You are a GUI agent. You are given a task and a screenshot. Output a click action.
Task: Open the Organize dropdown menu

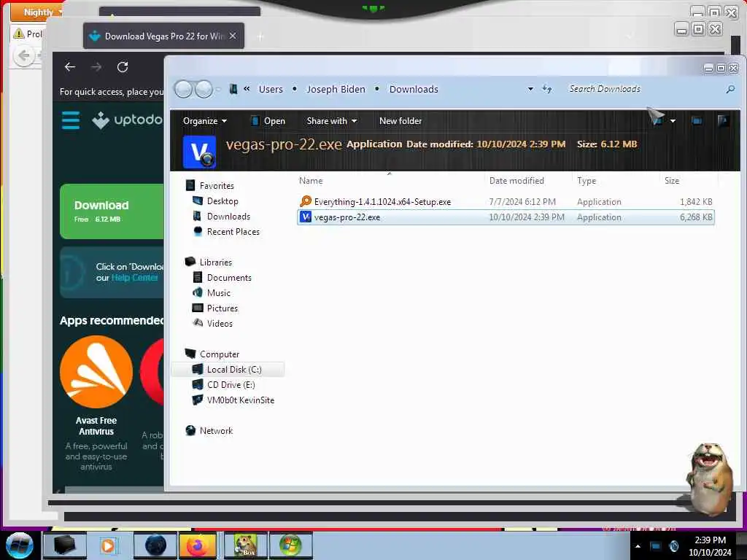pos(205,121)
